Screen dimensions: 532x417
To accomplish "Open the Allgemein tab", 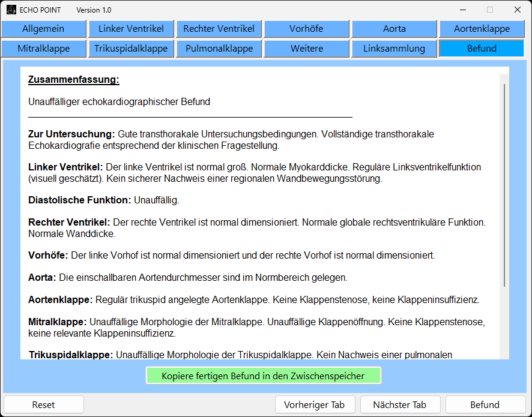I will [x=43, y=29].
